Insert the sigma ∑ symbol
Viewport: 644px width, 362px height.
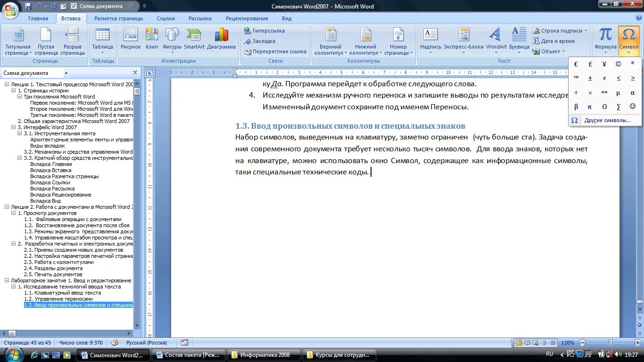click(619, 107)
